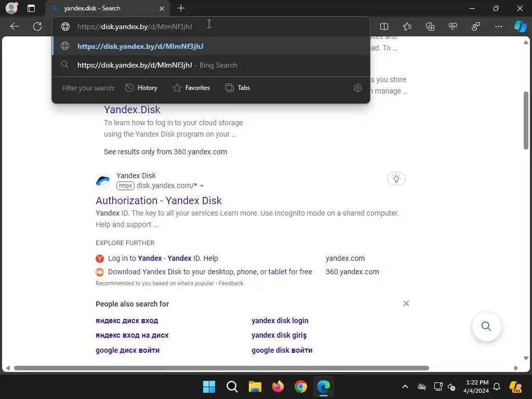The image size is (532, 399).
Task: Open the Yandex.Disk result title
Action: click(x=132, y=110)
